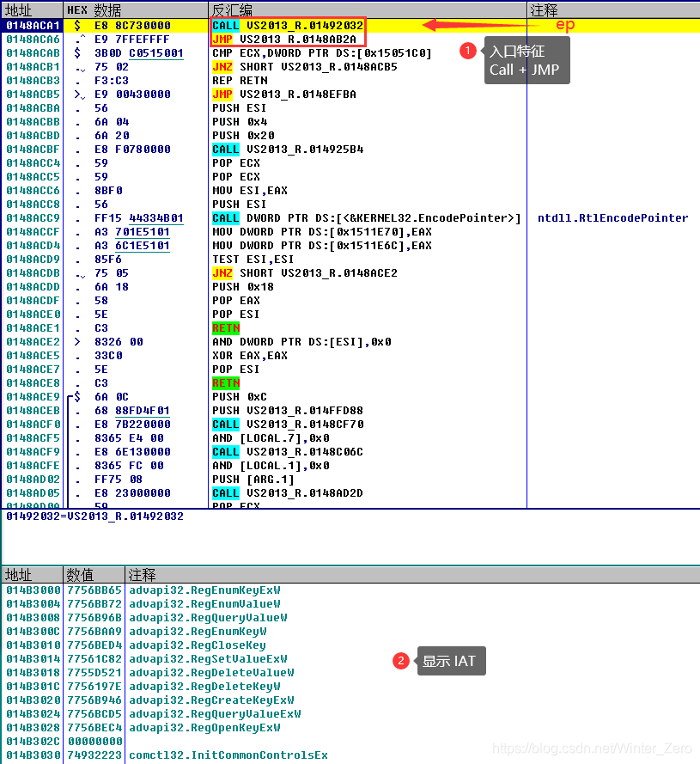This screenshot has width=700, height=764.
Task: Select advapi32.RegCloseKey IAT entry
Action: coord(198,645)
